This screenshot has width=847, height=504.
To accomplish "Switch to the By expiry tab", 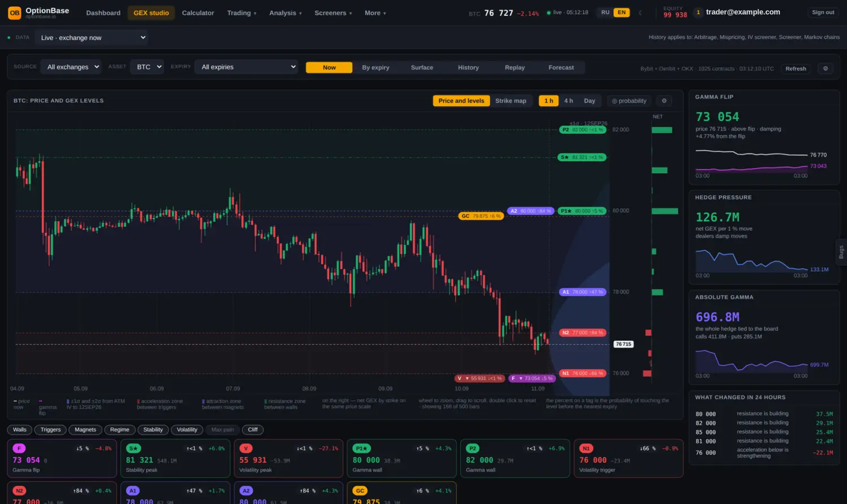I will click(x=376, y=68).
